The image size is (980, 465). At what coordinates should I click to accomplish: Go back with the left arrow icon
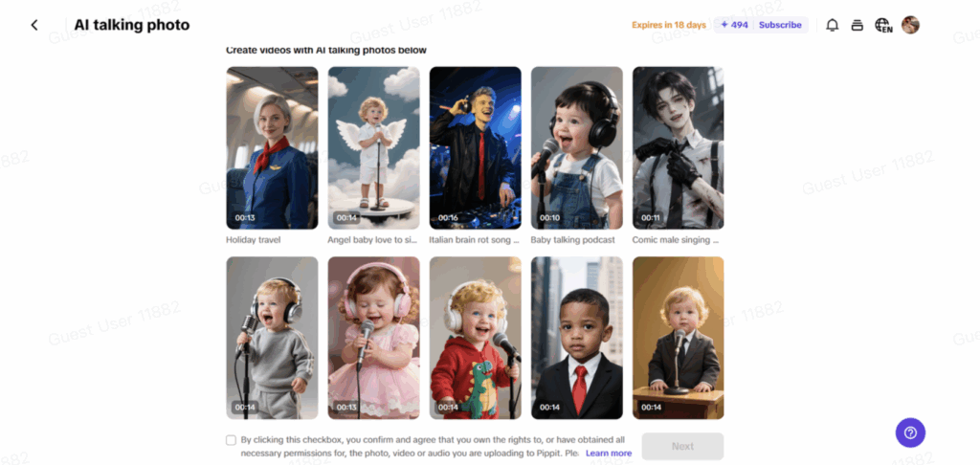coord(34,25)
